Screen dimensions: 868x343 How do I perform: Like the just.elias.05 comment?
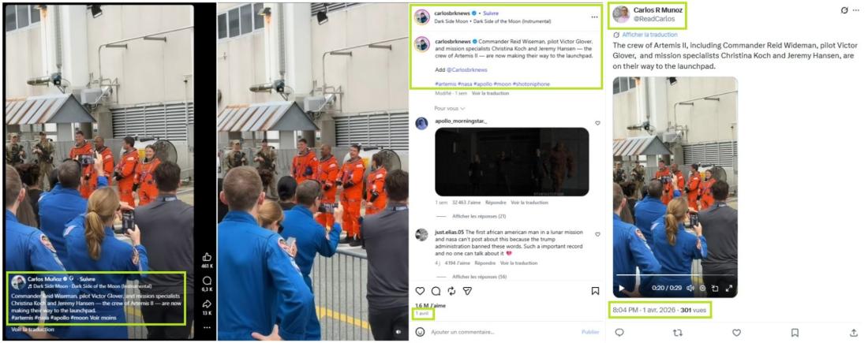click(597, 234)
